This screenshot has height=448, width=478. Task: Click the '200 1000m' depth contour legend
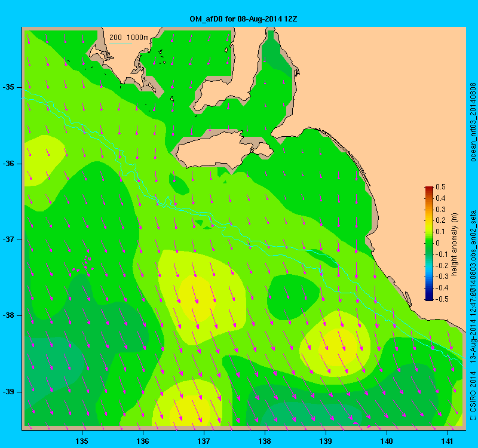pyautogui.click(x=129, y=38)
